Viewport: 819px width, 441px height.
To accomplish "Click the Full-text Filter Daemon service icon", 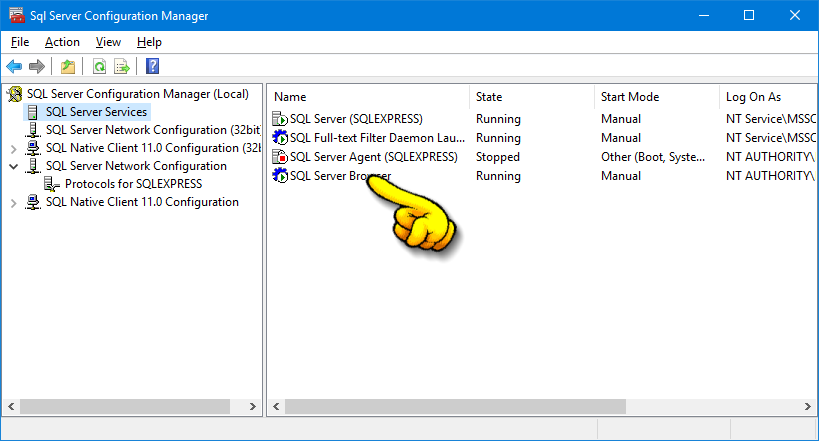I will [280, 138].
